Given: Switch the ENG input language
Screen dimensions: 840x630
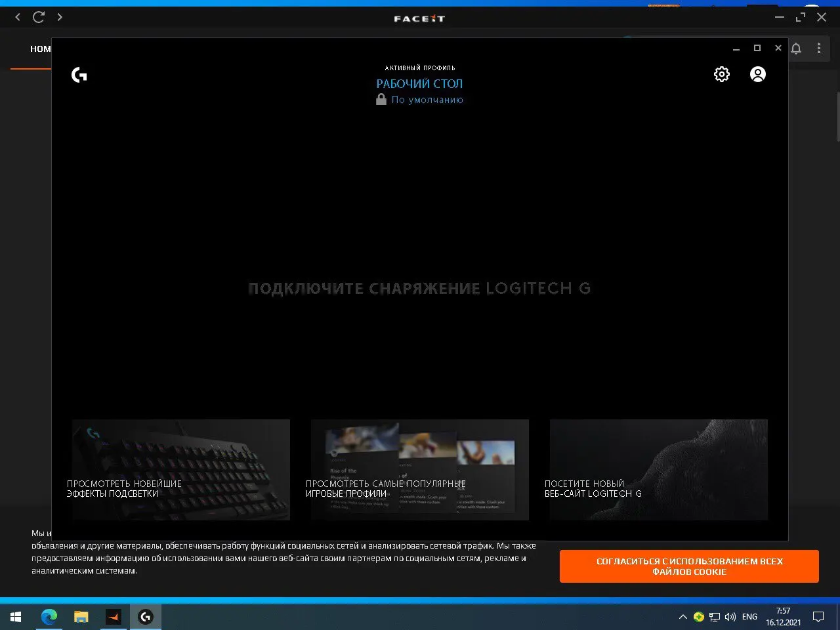Looking at the screenshot, I should tap(749, 617).
